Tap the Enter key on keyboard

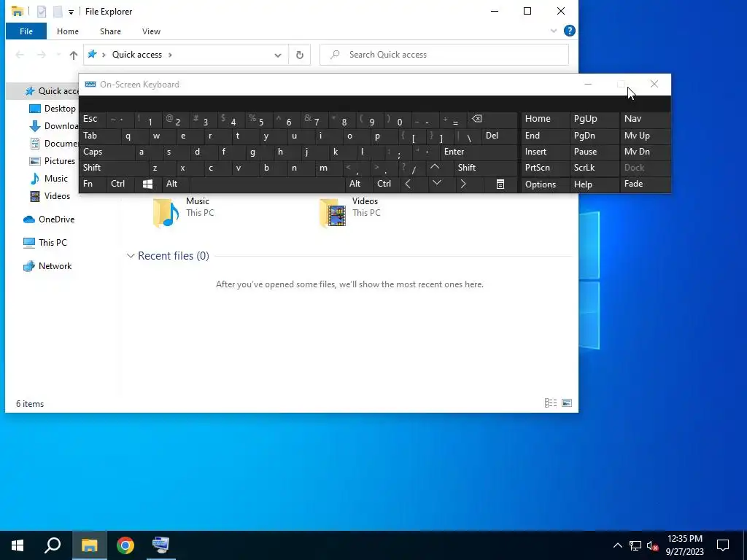(x=478, y=152)
